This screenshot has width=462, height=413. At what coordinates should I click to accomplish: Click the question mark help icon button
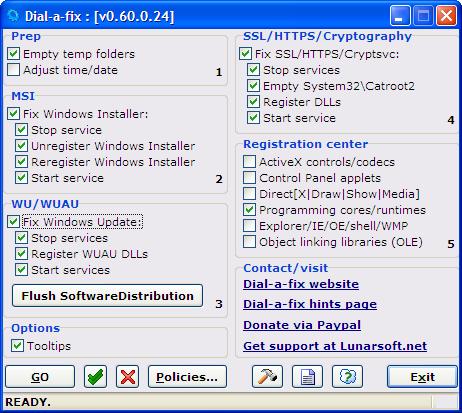point(347,377)
